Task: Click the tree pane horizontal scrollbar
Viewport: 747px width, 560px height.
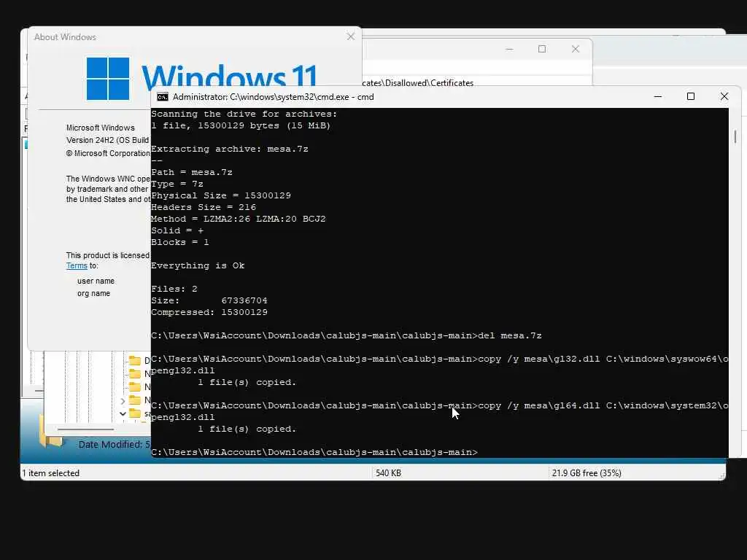Action: pos(86,429)
